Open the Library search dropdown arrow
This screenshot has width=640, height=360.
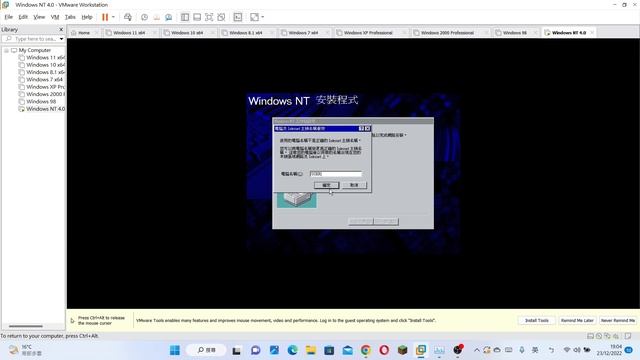click(61, 39)
